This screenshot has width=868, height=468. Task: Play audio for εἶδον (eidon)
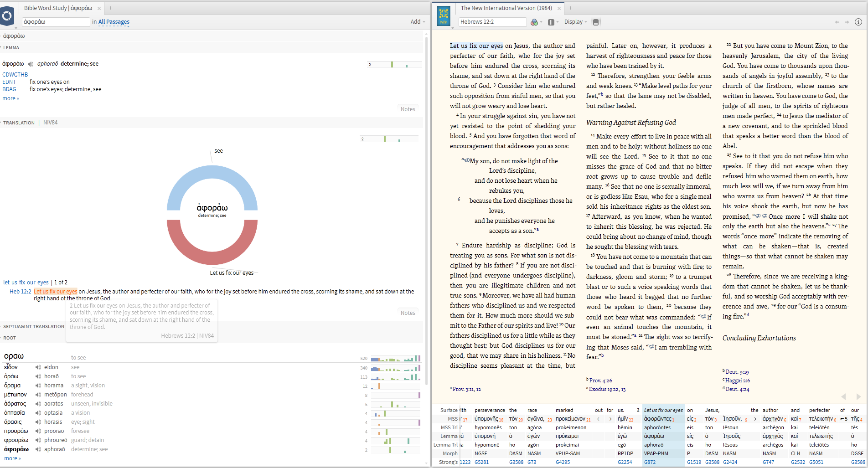point(38,367)
